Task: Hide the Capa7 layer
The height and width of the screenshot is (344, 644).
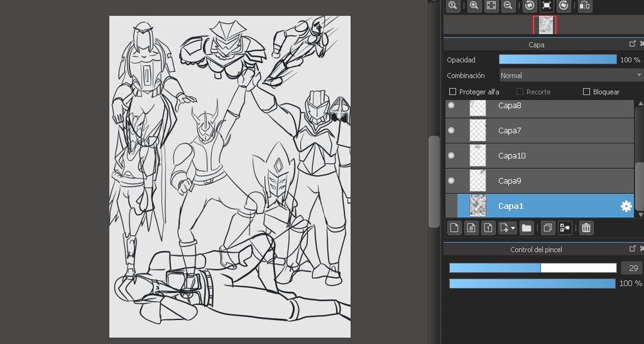Action: pyautogui.click(x=451, y=130)
